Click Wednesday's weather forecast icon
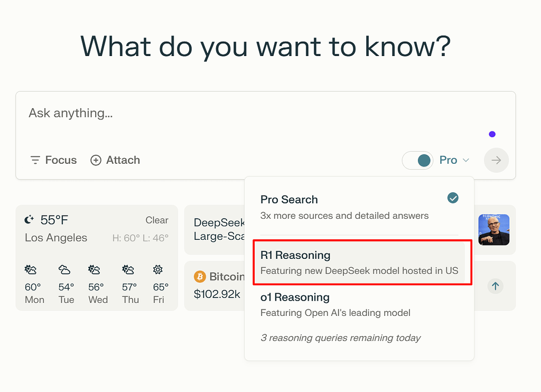541x392 pixels. click(x=94, y=269)
